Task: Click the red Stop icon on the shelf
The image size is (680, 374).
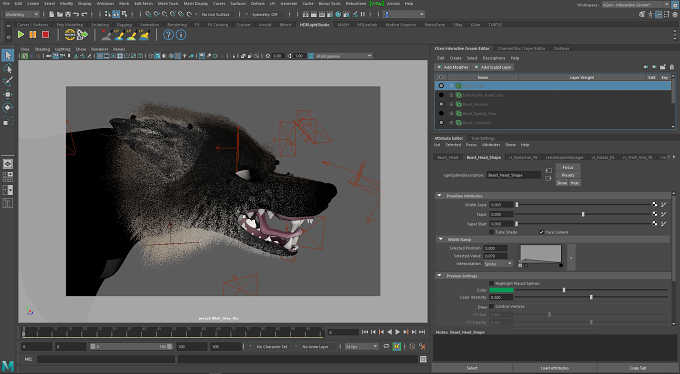Action: click(46, 34)
